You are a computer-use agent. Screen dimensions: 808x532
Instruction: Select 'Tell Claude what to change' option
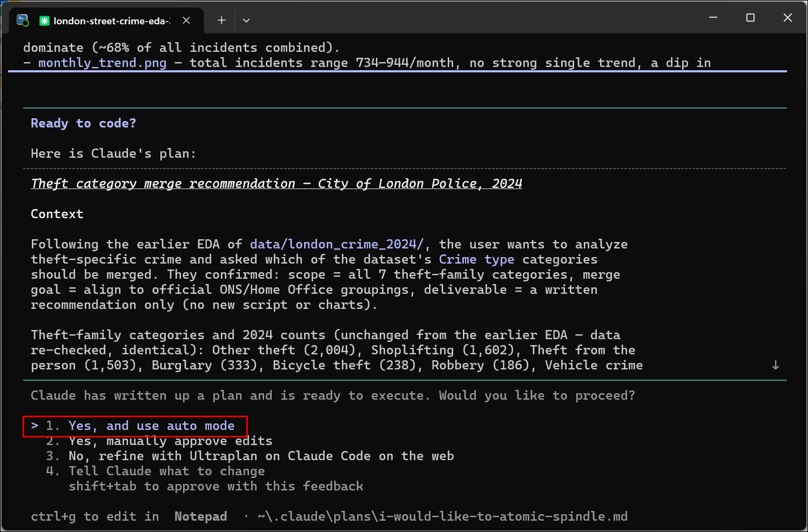coord(156,472)
